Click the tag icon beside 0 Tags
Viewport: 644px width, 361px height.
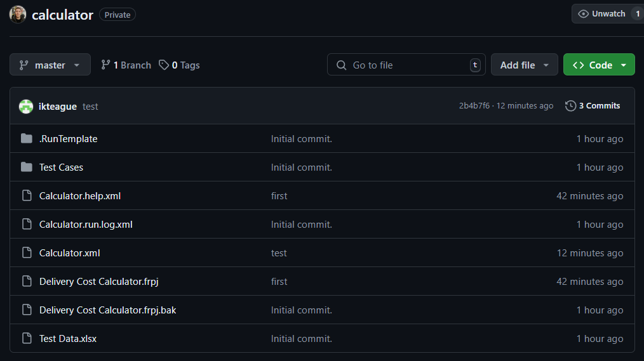(164, 65)
